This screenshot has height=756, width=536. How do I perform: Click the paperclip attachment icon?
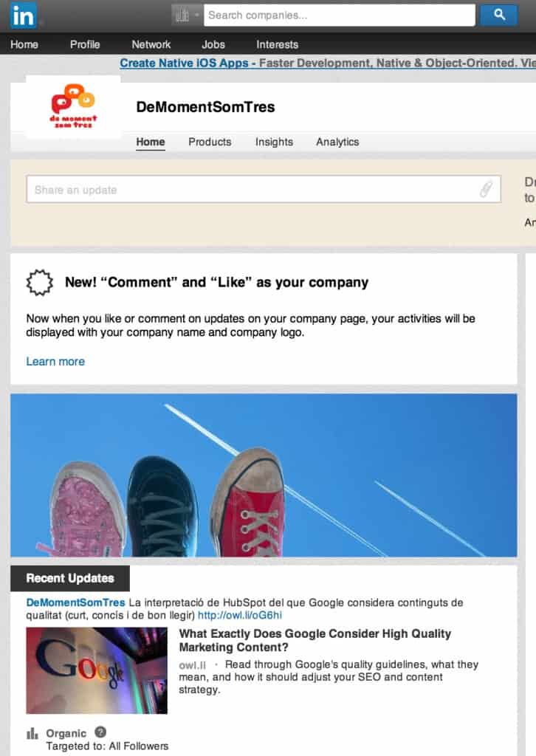(486, 189)
